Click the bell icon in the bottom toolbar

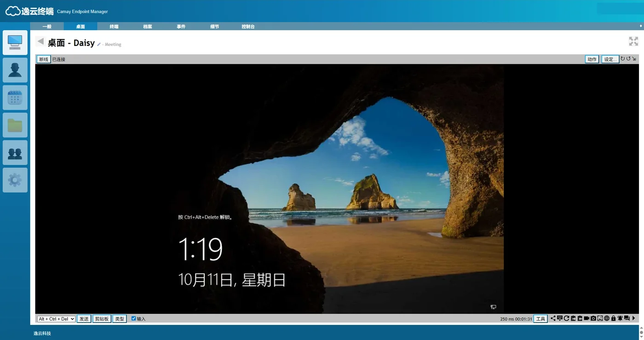(x=620, y=318)
